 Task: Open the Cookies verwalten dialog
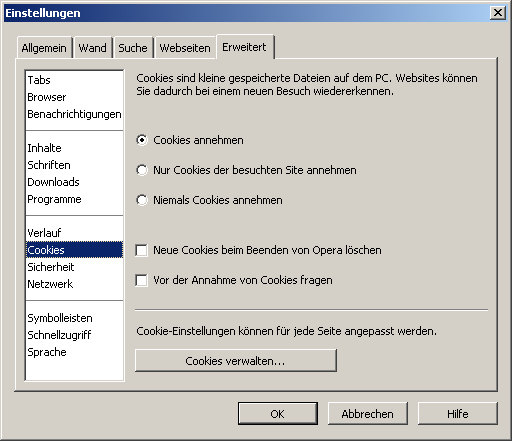pos(236,361)
